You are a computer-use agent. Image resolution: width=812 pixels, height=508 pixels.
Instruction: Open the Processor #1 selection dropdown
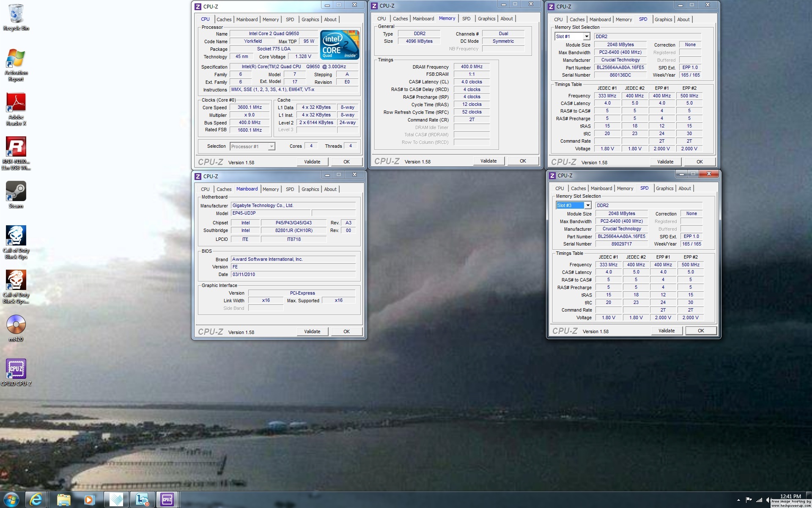point(272,146)
